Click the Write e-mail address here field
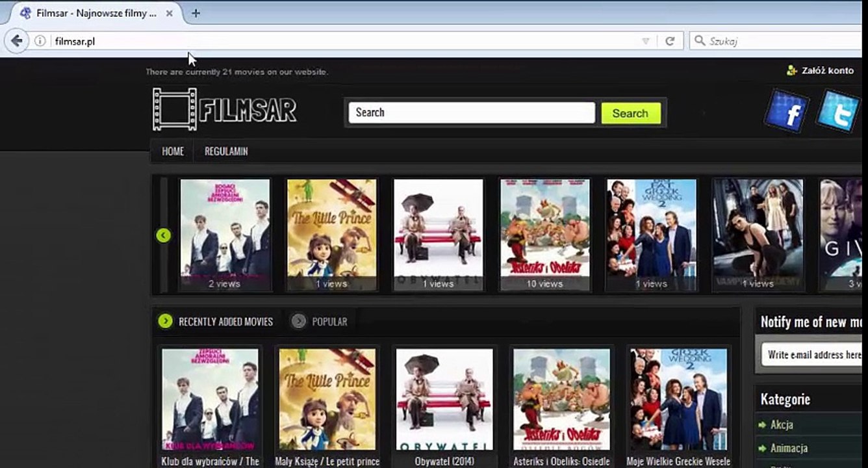This screenshot has height=468, width=868. (x=811, y=355)
